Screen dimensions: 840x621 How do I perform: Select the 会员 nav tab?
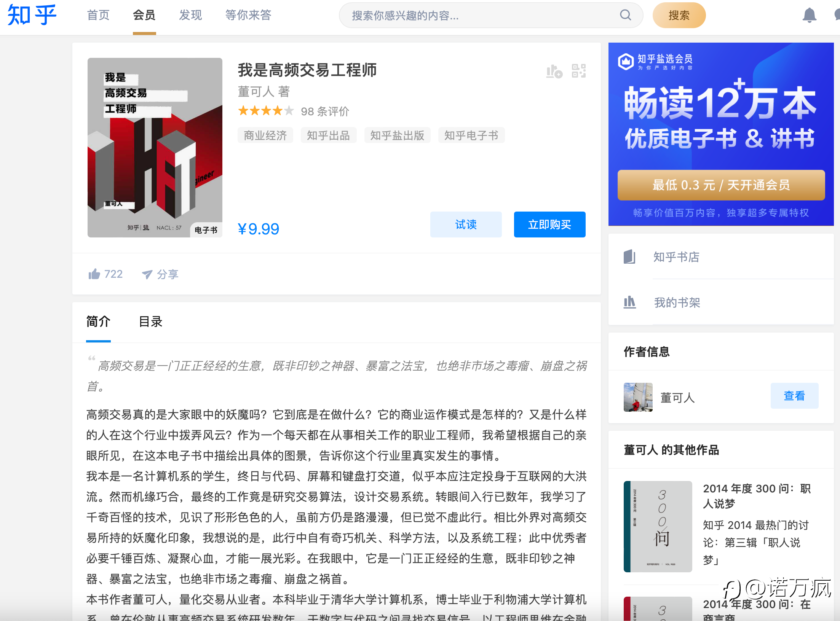point(144,15)
